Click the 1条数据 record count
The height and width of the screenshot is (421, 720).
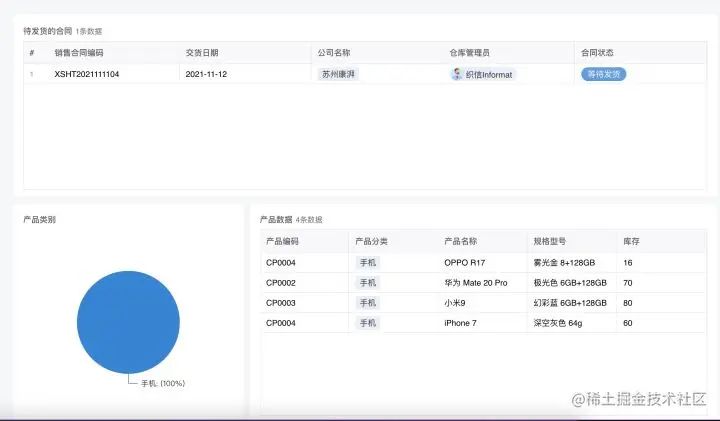tap(89, 31)
